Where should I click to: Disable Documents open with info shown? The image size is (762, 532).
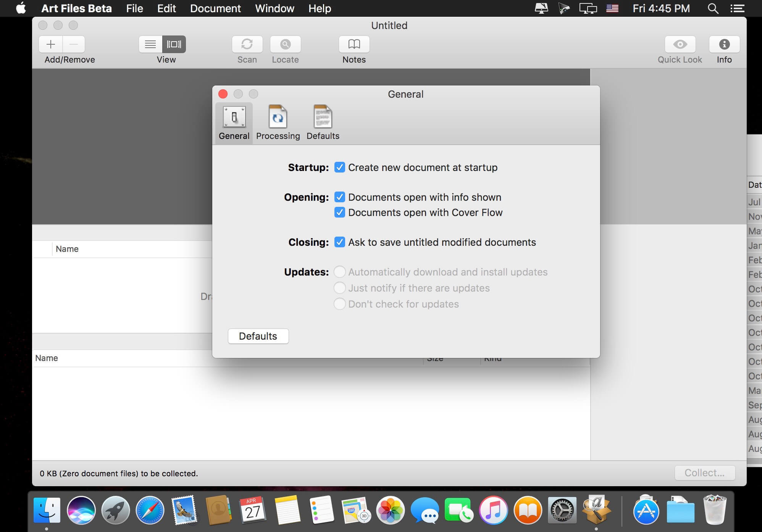339,197
